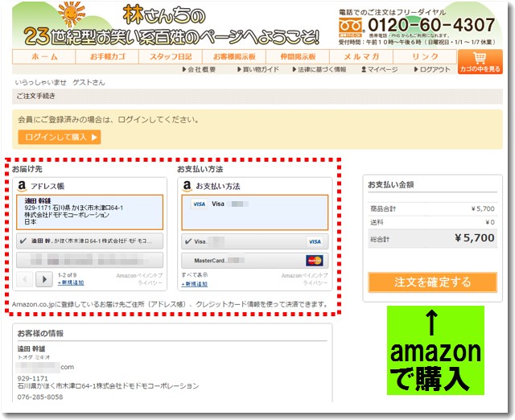515x420 pixels.
Task: Open the スタッフ日記 menu tab
Action: [x=171, y=56]
